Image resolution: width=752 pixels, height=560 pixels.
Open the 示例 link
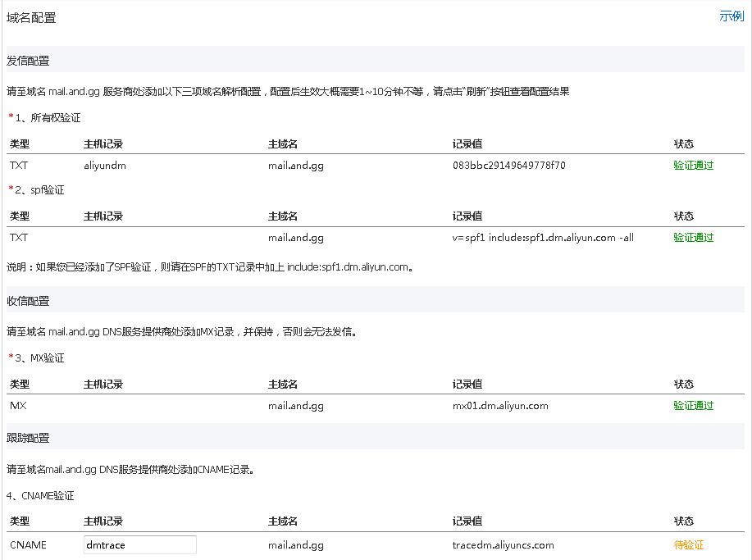point(731,16)
